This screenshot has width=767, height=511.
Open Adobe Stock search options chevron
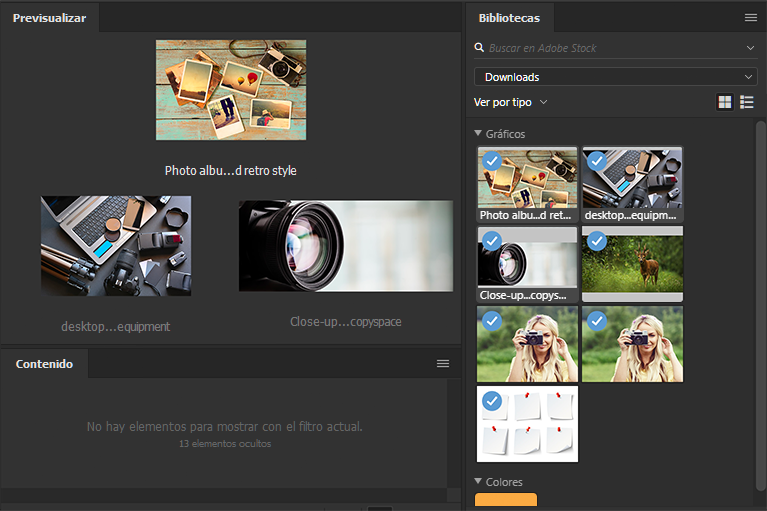750,48
